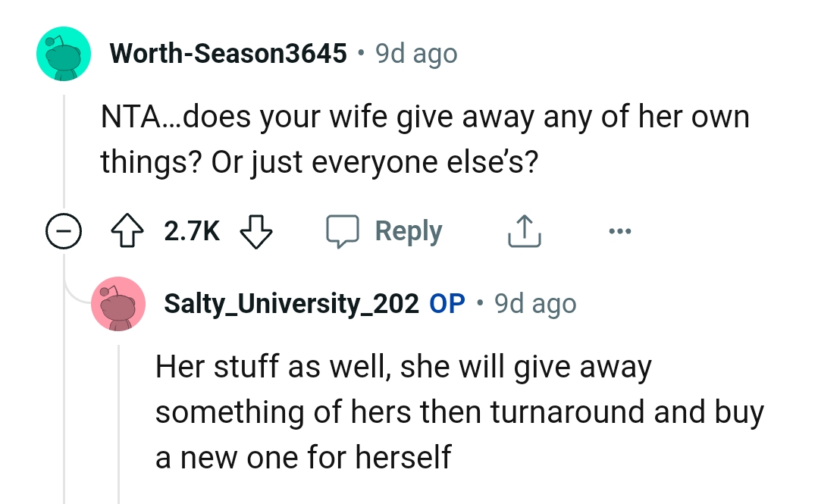
Task: Click Reply on the top comment
Action: [x=409, y=230]
